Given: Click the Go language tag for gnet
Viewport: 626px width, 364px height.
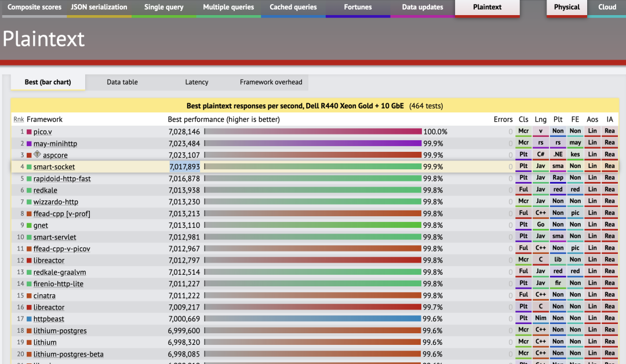Looking at the screenshot, I should tap(541, 225).
